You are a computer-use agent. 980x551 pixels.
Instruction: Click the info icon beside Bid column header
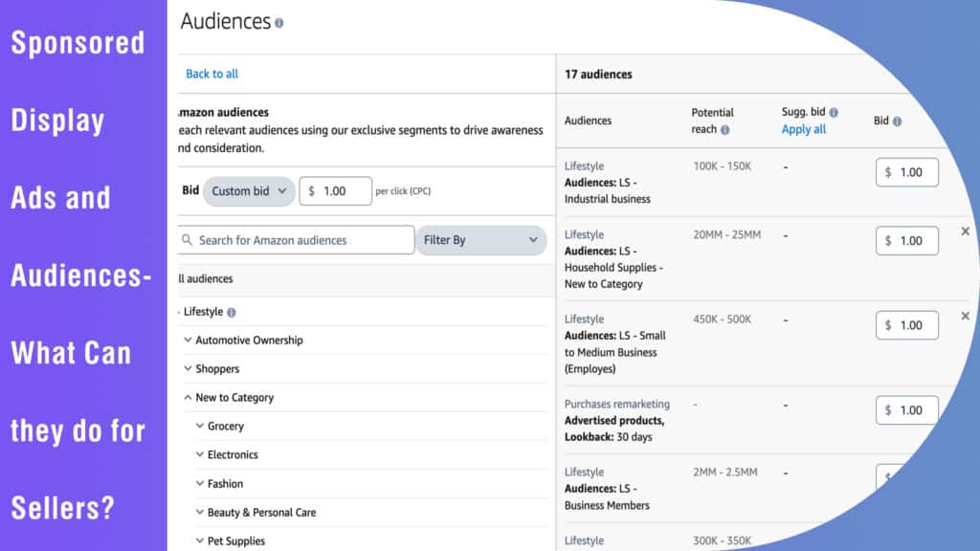(898, 121)
